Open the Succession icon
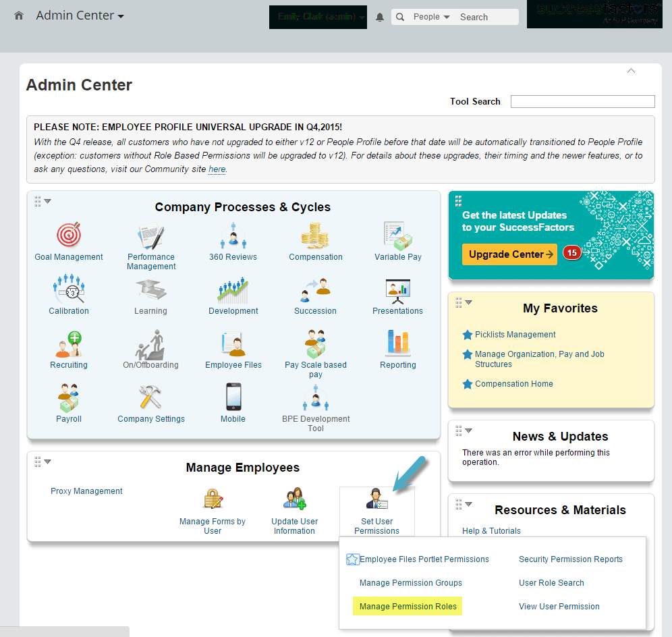 [x=316, y=290]
